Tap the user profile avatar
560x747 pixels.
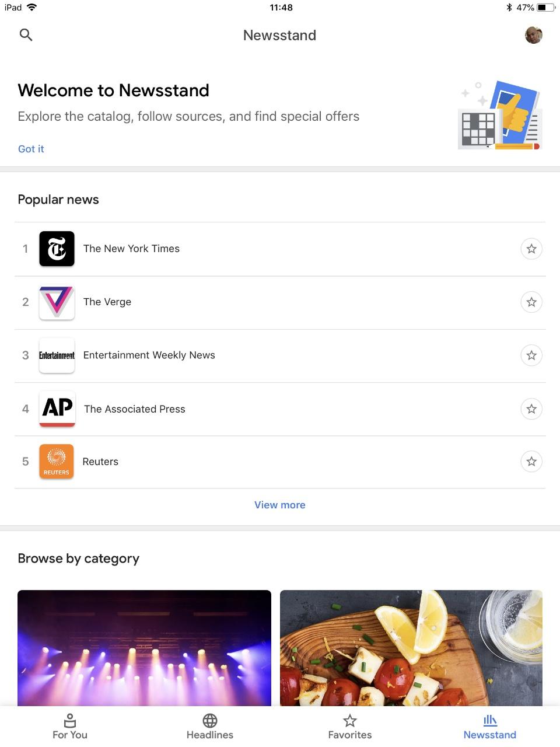pos(533,35)
